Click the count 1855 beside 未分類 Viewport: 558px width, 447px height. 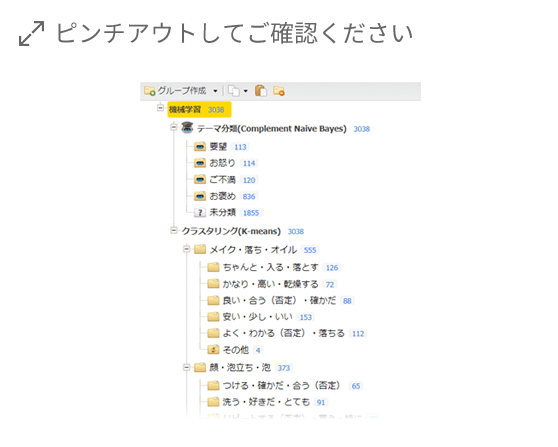[x=251, y=213]
